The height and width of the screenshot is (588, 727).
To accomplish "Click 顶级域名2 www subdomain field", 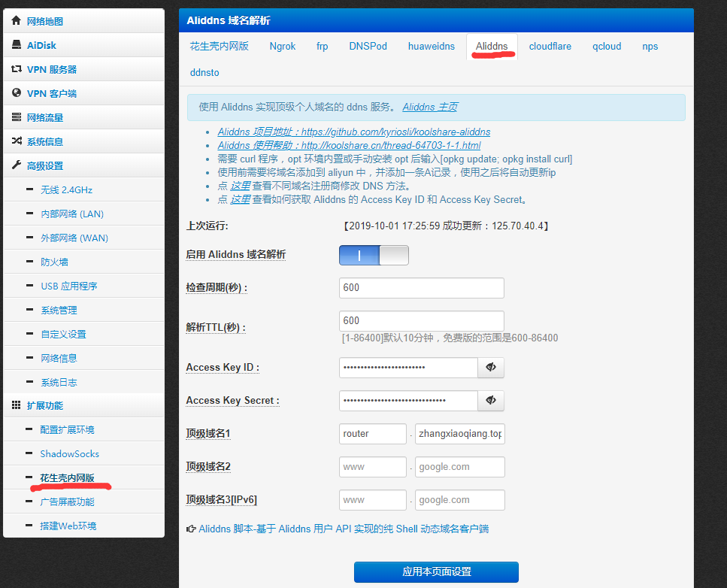I will [x=373, y=467].
